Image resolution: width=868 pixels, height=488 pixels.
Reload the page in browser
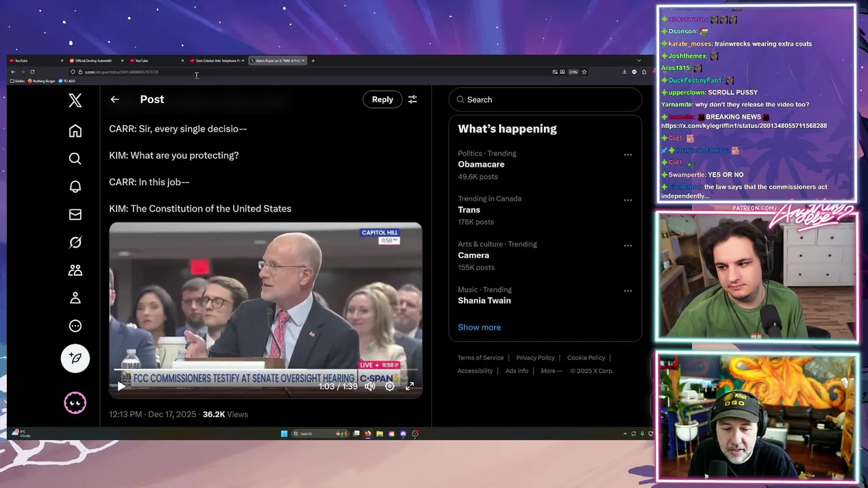pyautogui.click(x=32, y=72)
